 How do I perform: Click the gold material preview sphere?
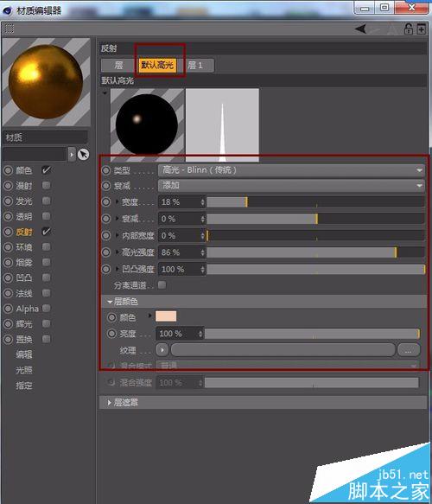click(46, 82)
